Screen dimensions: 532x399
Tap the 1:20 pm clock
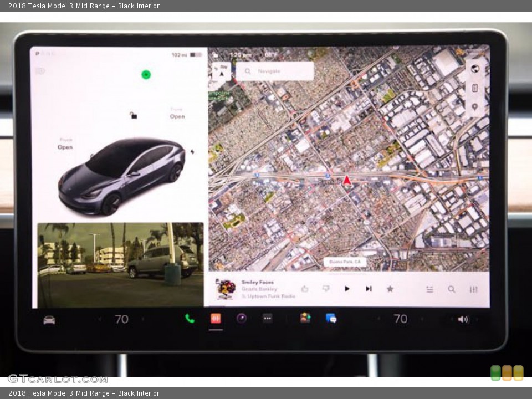[x=241, y=55]
